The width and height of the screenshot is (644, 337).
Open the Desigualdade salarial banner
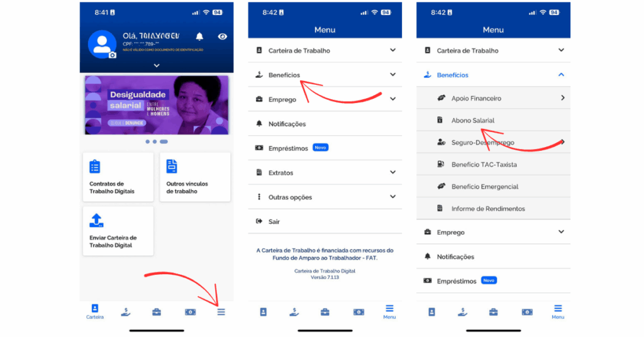[157, 105]
